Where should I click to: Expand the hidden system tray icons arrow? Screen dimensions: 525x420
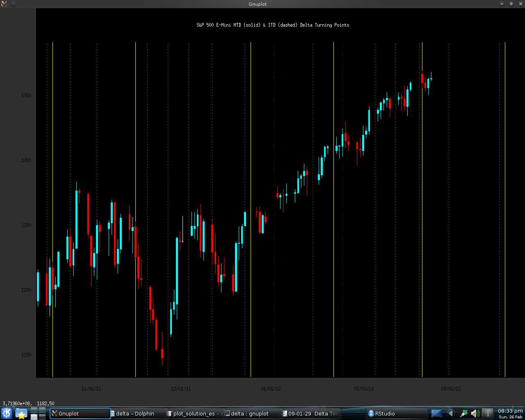(x=451, y=413)
